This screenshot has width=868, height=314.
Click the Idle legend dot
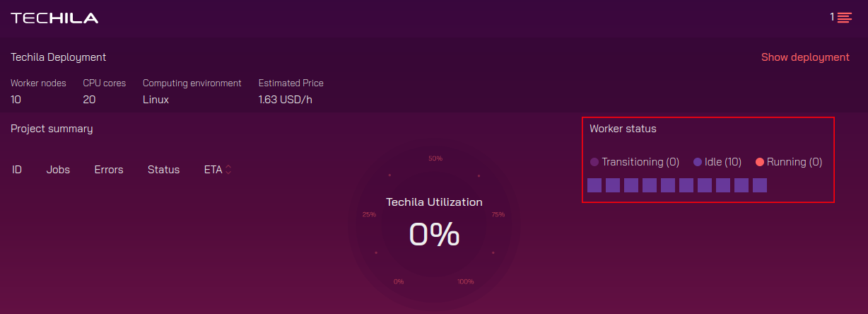pos(698,162)
